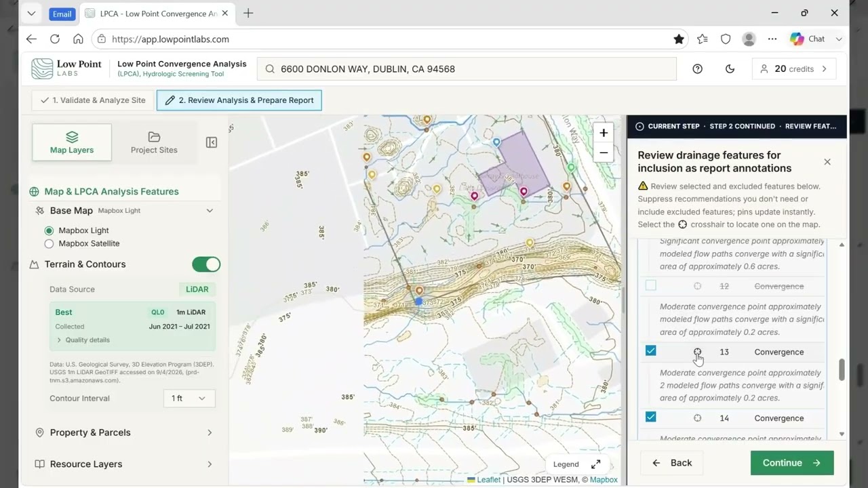This screenshot has width=868, height=488.
Task: Open the Mapbox attribution link
Action: click(604, 480)
